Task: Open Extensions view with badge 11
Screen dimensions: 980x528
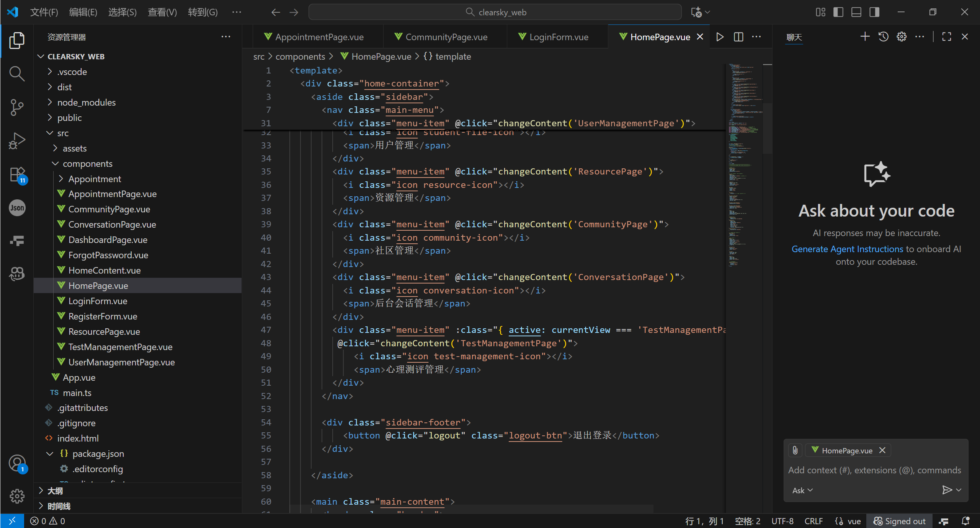Action: [17, 175]
